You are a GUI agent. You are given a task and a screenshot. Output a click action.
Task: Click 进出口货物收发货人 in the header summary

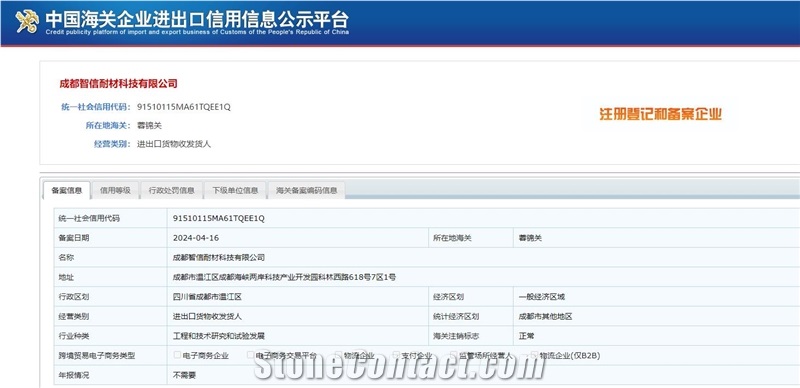173,144
